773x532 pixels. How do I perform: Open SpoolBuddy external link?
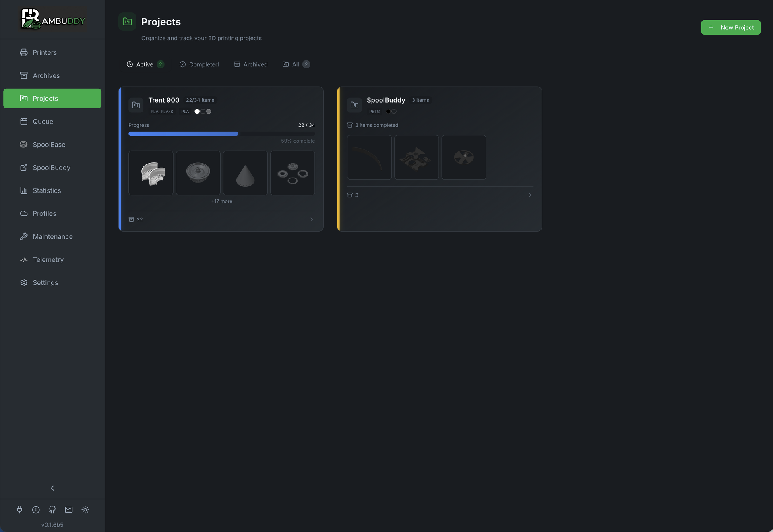(x=52, y=167)
